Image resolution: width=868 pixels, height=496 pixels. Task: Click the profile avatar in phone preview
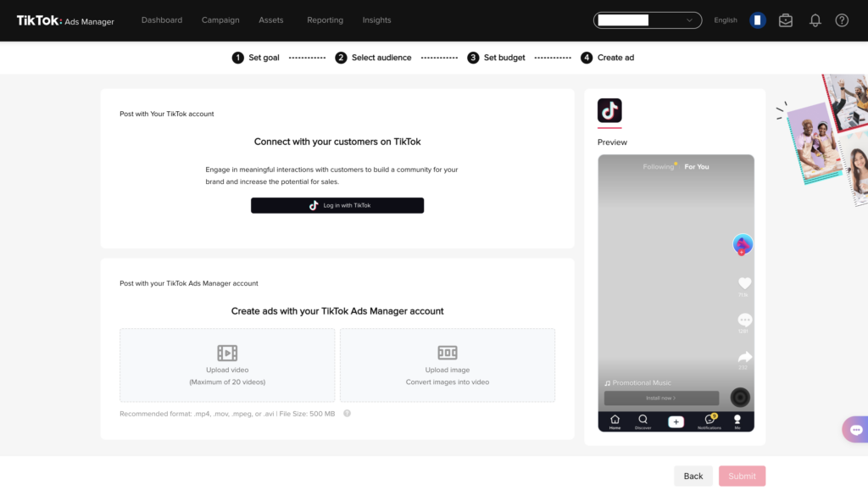point(743,244)
